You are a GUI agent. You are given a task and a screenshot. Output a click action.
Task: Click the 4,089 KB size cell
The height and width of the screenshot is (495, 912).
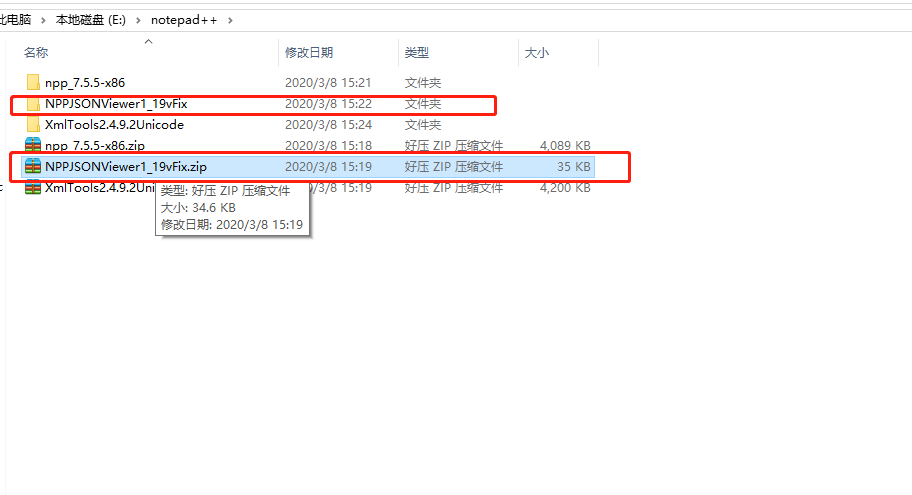point(565,145)
